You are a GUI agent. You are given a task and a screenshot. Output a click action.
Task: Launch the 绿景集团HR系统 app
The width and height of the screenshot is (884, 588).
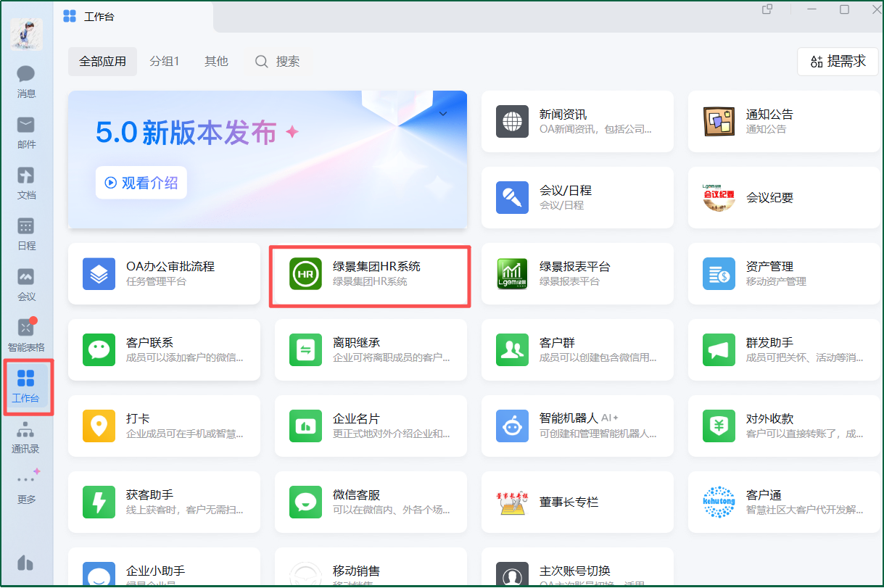(x=370, y=274)
